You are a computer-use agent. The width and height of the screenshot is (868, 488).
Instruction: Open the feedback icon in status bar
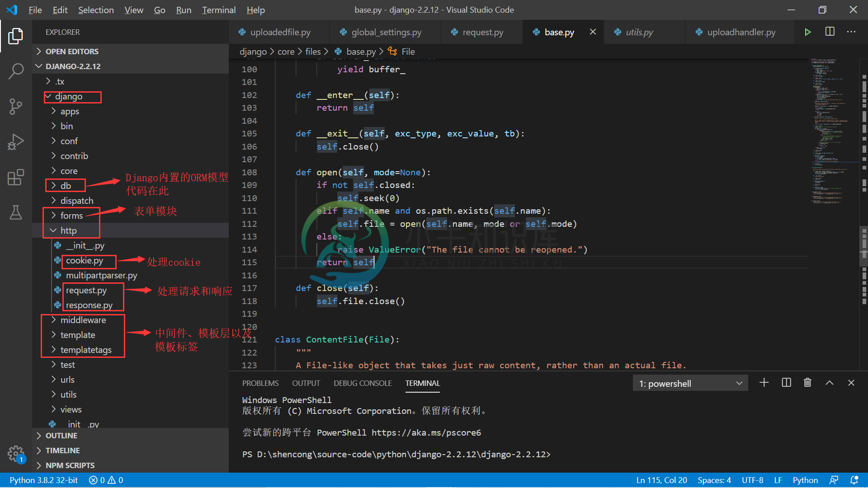point(834,480)
